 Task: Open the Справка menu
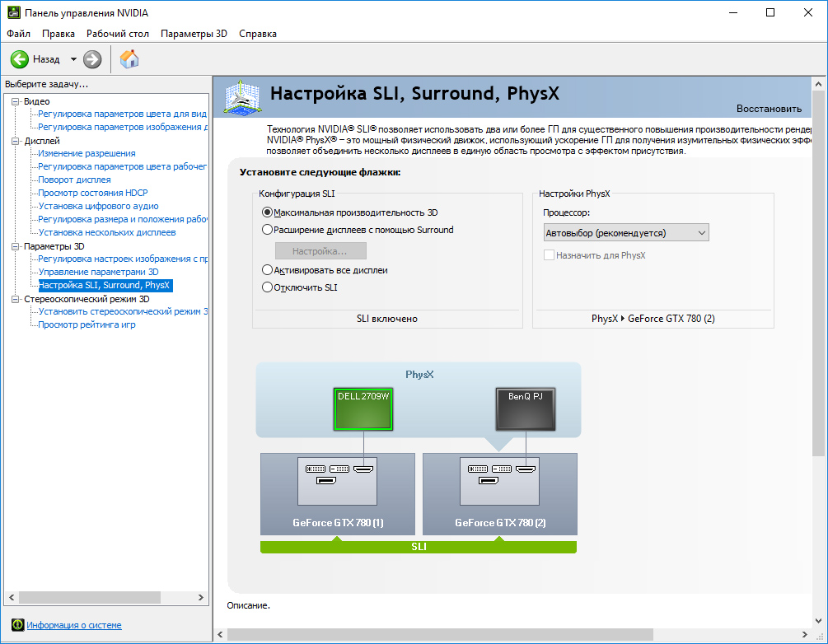point(258,34)
